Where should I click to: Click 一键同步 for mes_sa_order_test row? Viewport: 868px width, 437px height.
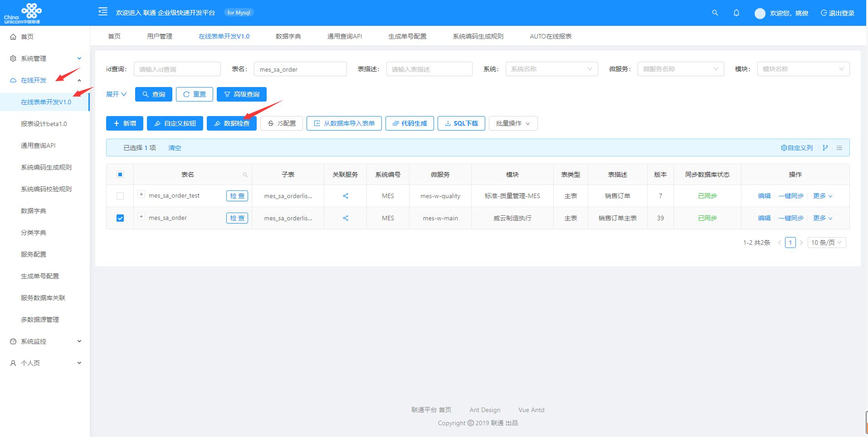(x=791, y=196)
